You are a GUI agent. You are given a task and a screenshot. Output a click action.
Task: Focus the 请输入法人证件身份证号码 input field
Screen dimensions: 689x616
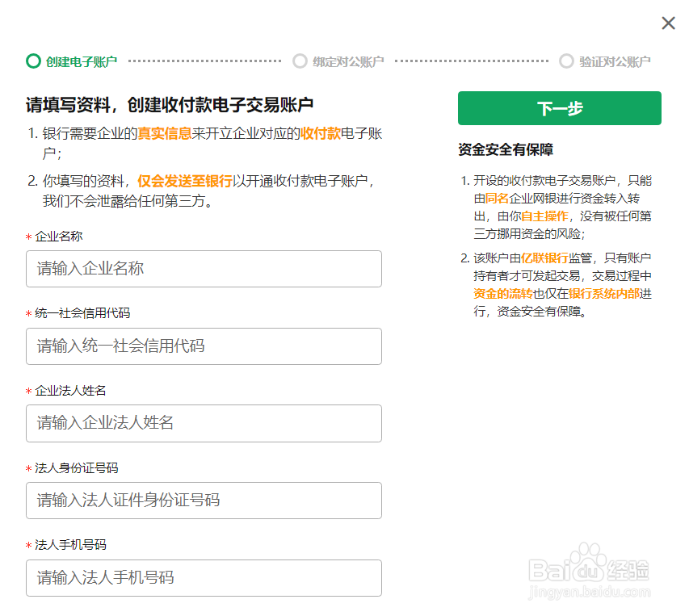(x=204, y=501)
